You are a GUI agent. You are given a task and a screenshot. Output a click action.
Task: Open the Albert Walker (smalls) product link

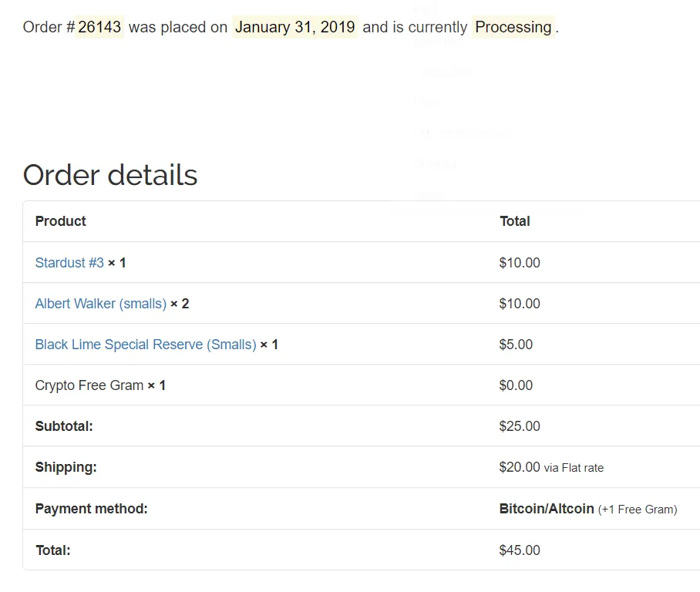coord(101,304)
